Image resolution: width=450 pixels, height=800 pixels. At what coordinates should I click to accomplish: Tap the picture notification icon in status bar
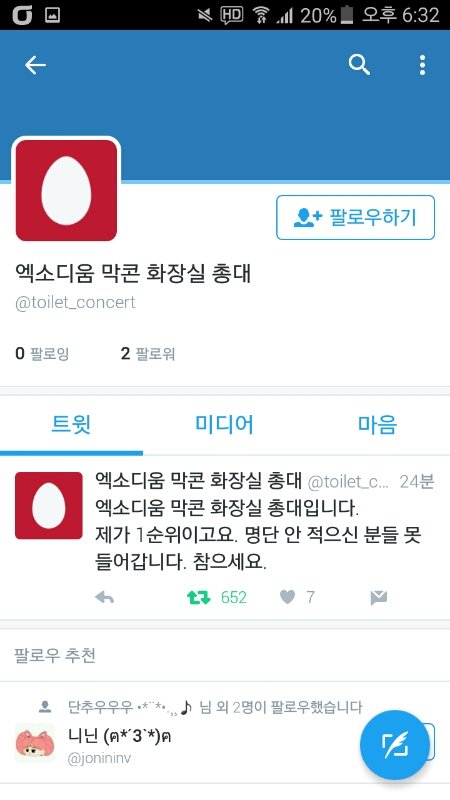pos(53,15)
